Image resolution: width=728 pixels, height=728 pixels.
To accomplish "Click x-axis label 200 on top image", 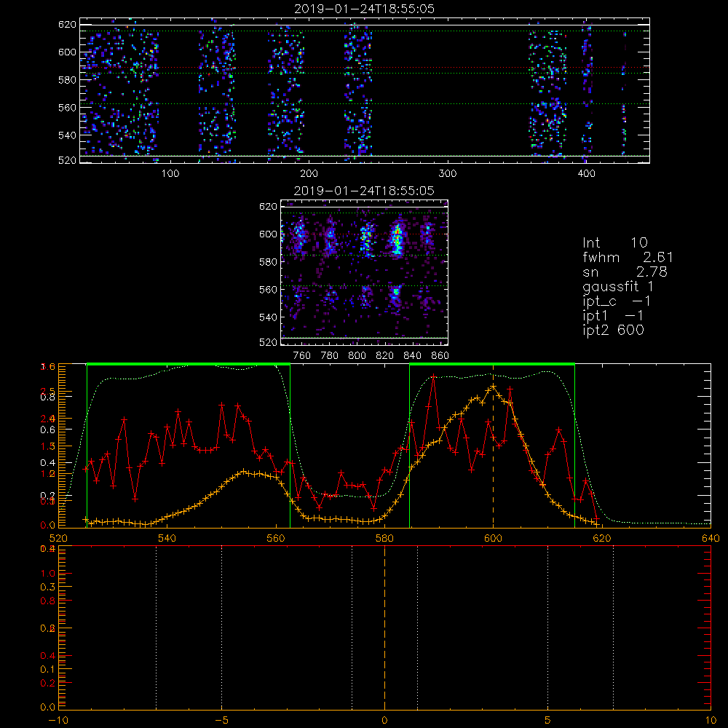I will 309,174.
